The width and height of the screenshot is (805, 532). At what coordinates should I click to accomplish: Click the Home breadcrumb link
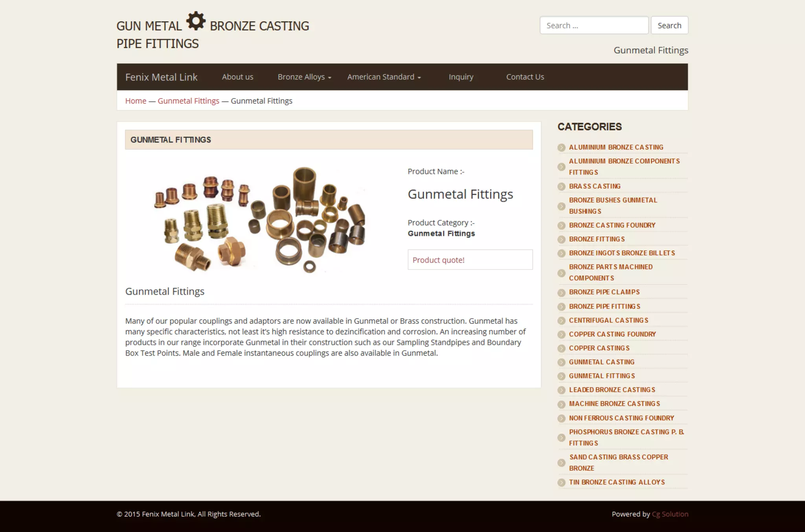point(136,101)
